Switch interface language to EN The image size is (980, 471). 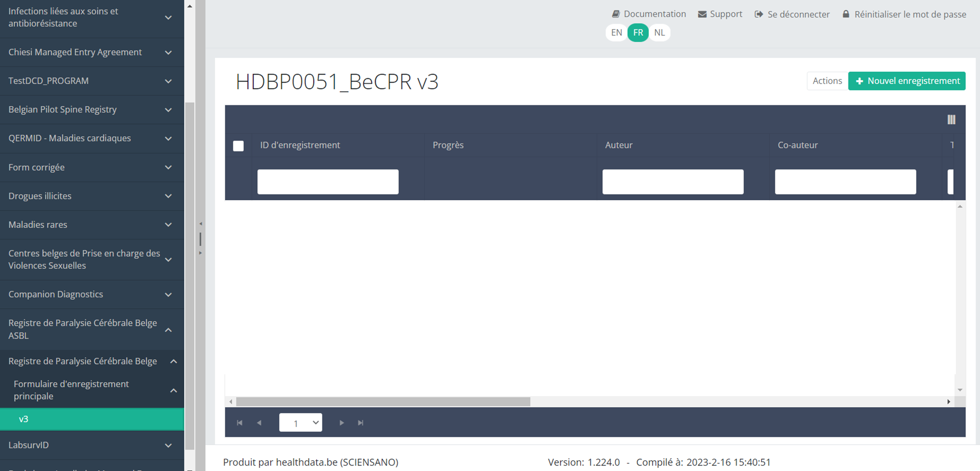point(616,33)
